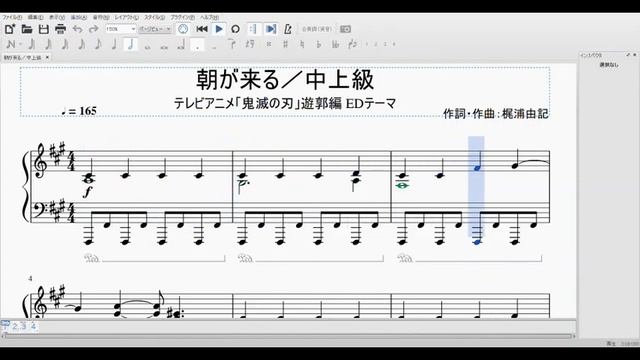Image resolution: width=640 pixels, height=360 pixels.
Task: Toggle note input mode with the N icon
Action: [10, 44]
